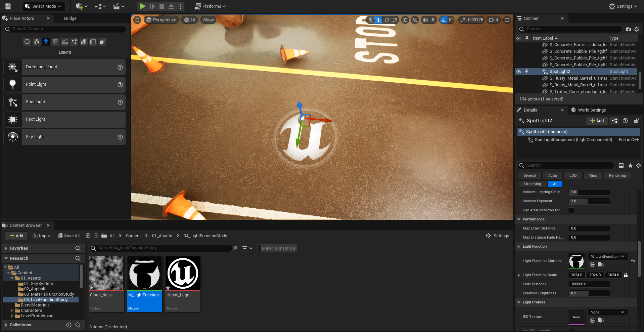The height and width of the screenshot is (332, 644).
Task: Select the Lights category bulb icon
Action: coord(46,42)
